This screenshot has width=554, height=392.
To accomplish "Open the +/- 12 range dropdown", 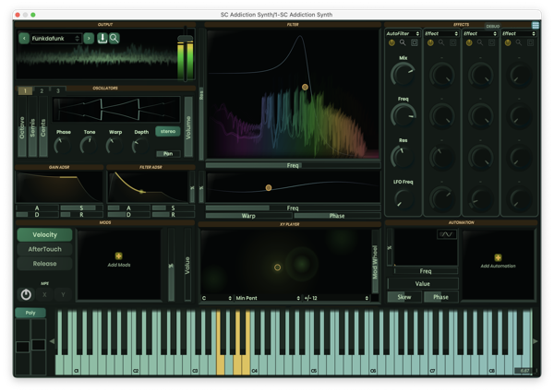I will [336, 298].
